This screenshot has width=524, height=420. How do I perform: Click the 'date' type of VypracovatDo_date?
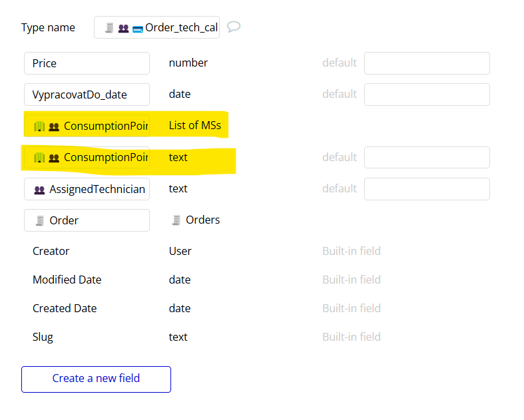(x=180, y=95)
